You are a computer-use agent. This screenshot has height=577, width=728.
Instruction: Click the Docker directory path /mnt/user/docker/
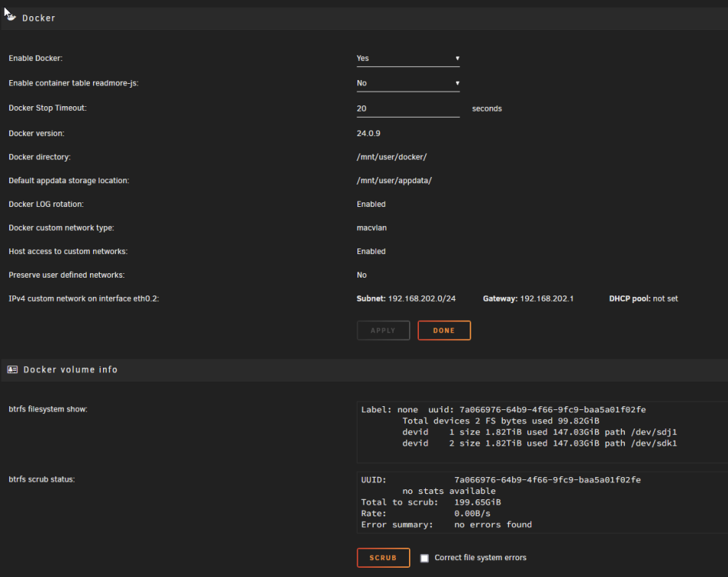tap(391, 157)
